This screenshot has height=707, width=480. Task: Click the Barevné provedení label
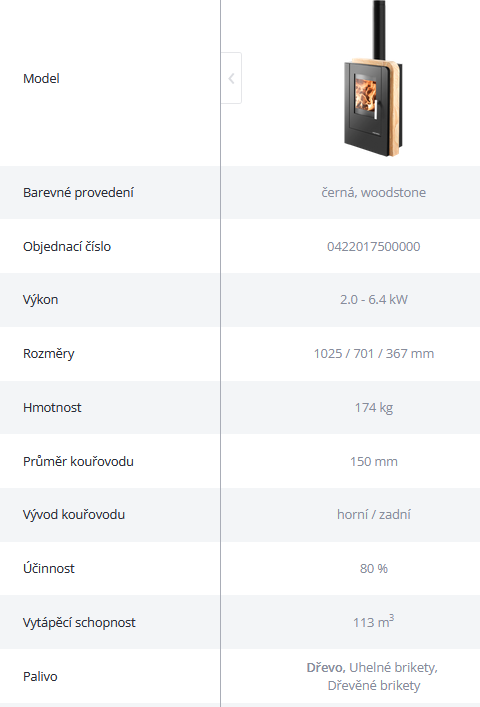78,193
